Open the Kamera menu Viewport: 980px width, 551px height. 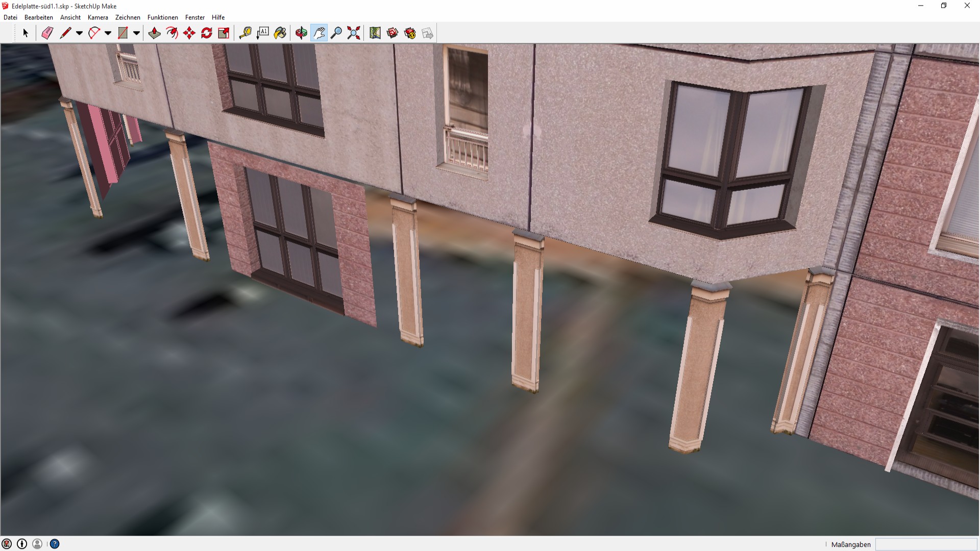(97, 17)
